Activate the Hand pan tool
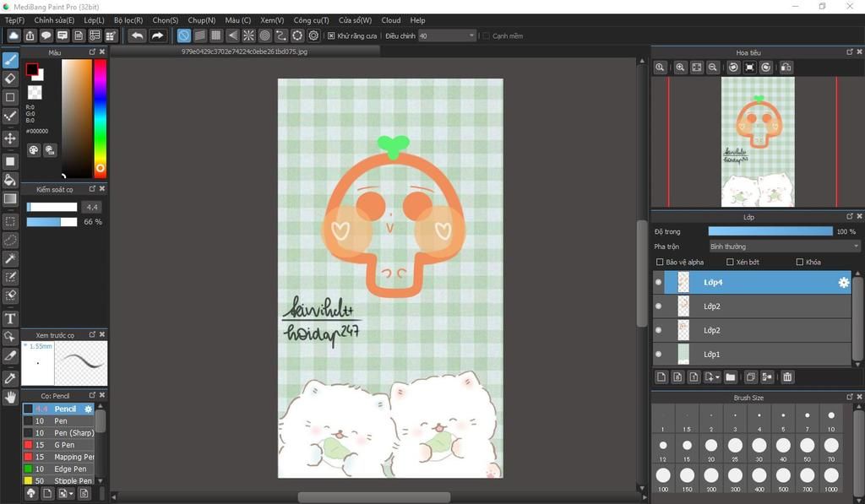 [x=10, y=397]
